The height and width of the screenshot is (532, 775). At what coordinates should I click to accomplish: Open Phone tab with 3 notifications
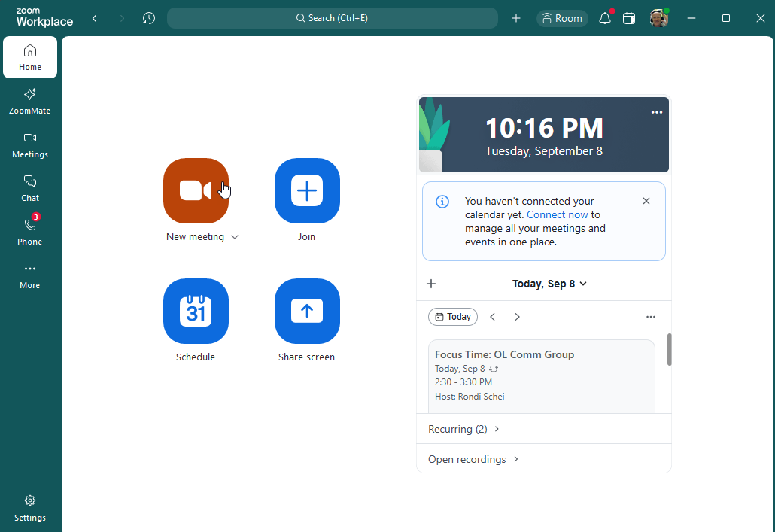click(30, 232)
